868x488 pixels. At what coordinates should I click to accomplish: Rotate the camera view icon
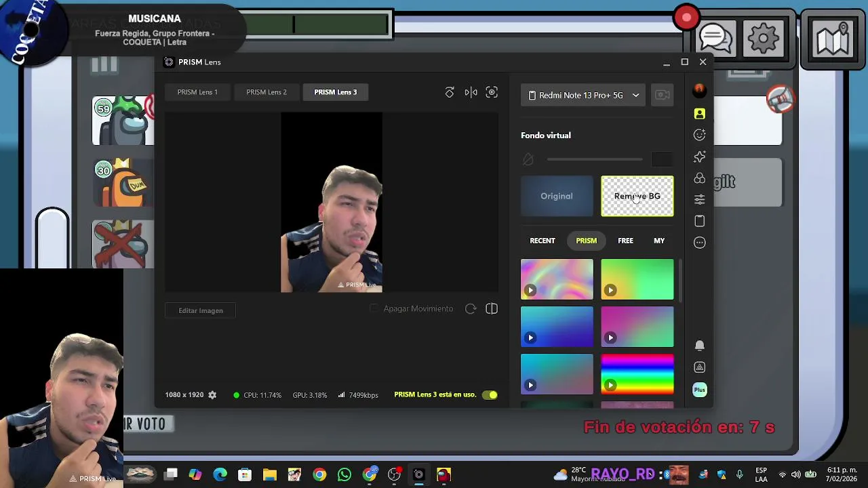(x=450, y=92)
